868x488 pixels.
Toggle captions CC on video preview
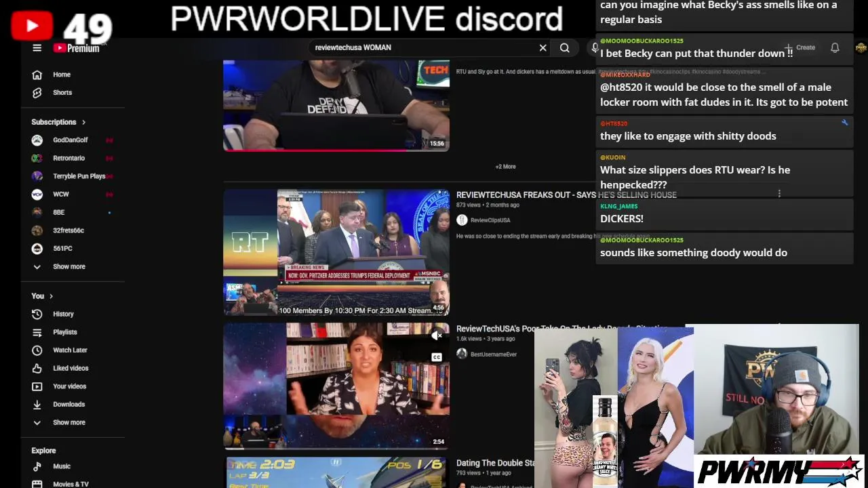(x=437, y=357)
